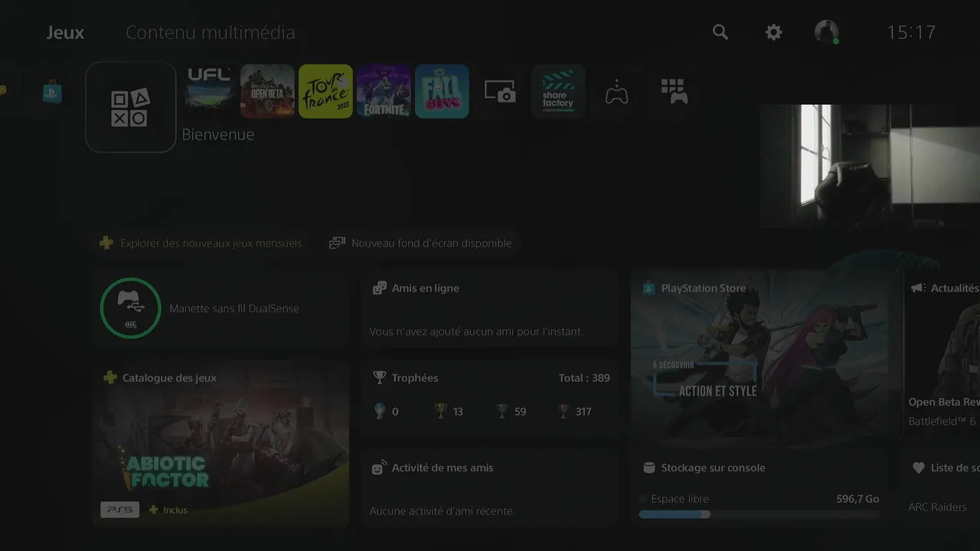
Task: Launch the Battlefield Open Beta tile
Action: tap(267, 91)
